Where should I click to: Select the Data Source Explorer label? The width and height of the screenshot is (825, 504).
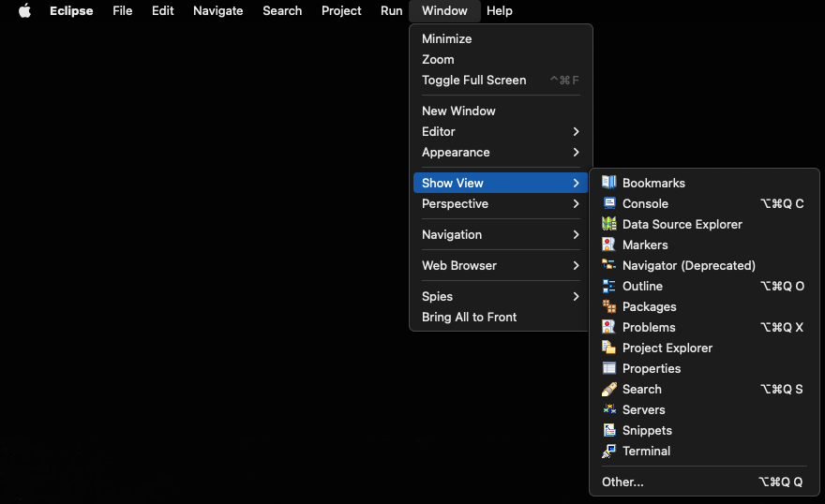(x=682, y=224)
